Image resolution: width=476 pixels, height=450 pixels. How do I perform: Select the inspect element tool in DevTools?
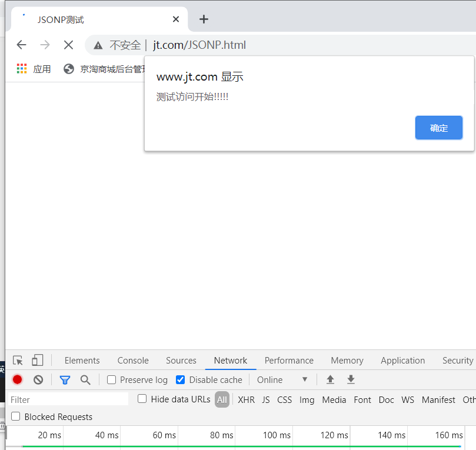(18, 360)
